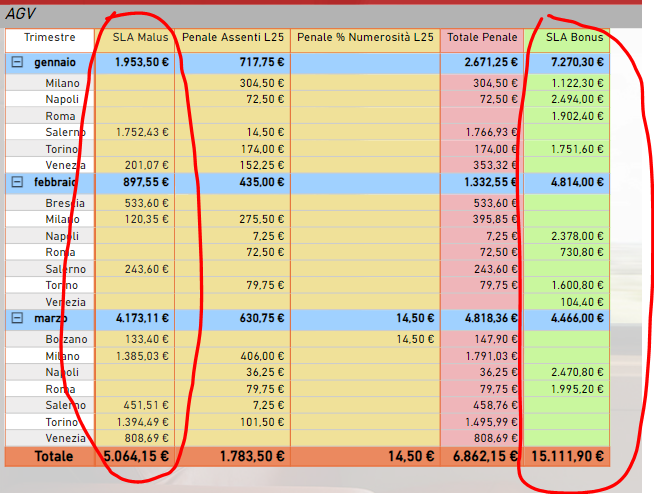Click the 1.600,80 € Torino bonus cell
This screenshot has height=494, width=654.
point(577,285)
